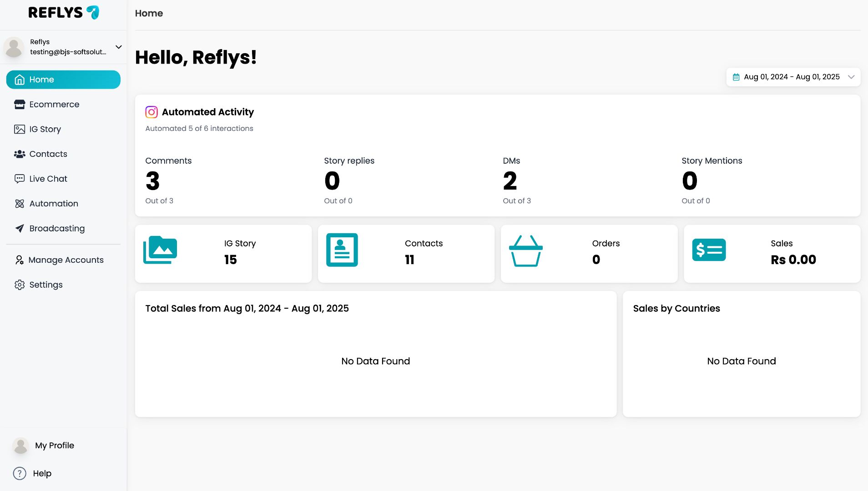Select Automation in the sidebar
The height and width of the screenshot is (491, 868).
coord(54,203)
